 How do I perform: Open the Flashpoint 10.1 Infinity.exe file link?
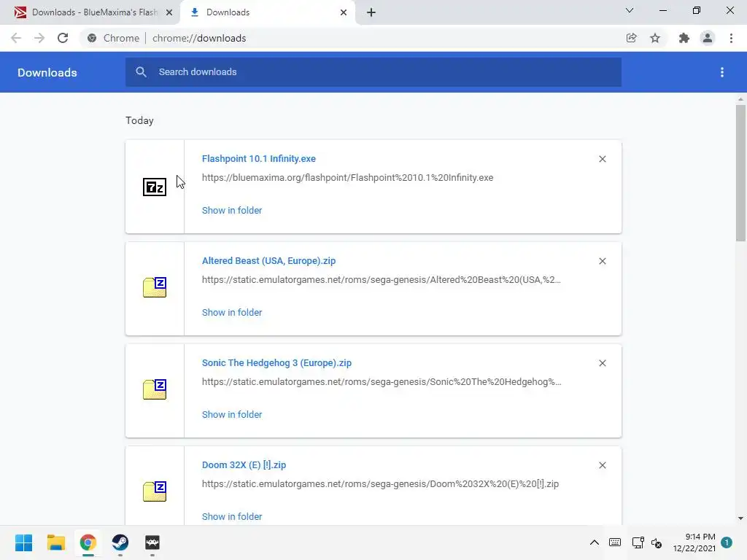coord(259,158)
